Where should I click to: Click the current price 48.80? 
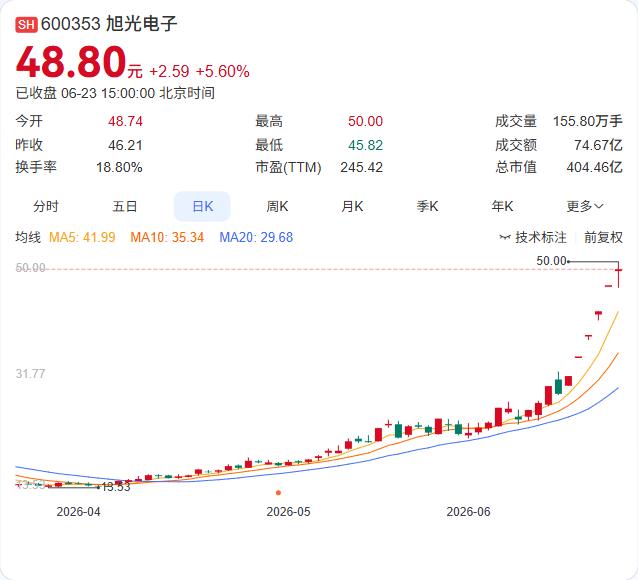71,63
